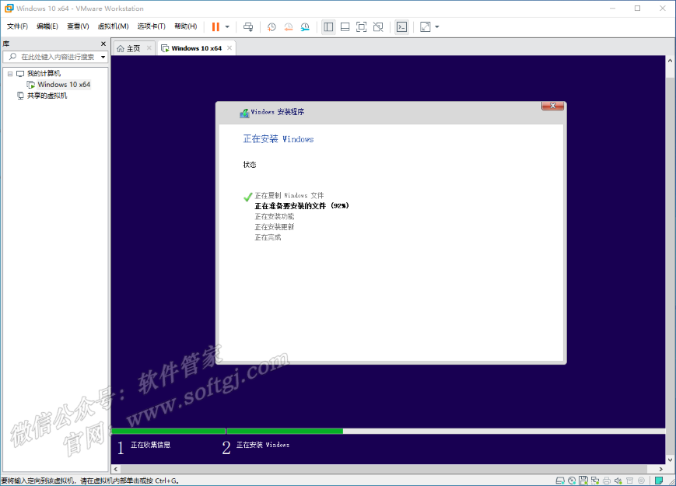The width and height of the screenshot is (676, 486).
Task: Click step 1 正在收集信息 label
Action: (x=150, y=445)
